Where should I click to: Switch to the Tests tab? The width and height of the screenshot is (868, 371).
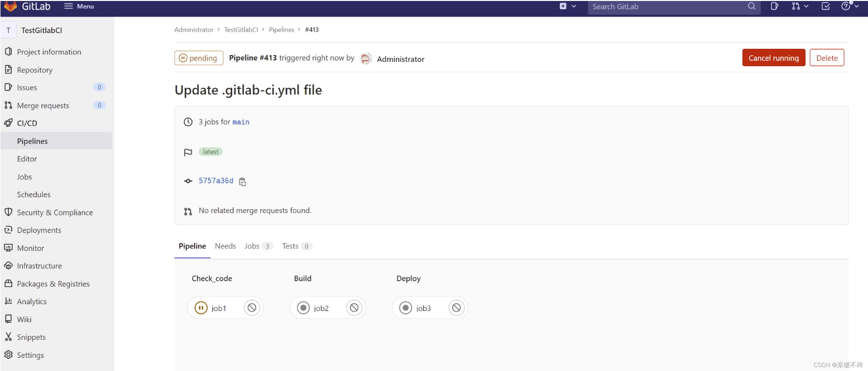pos(297,246)
